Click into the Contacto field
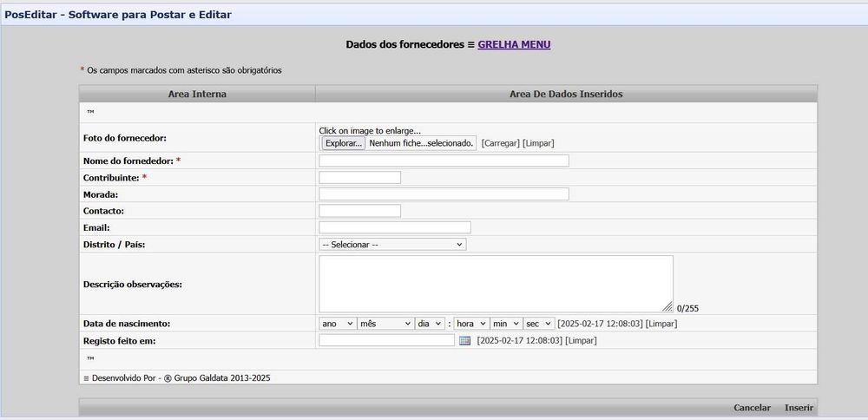This screenshot has height=420, width=868. (360, 211)
